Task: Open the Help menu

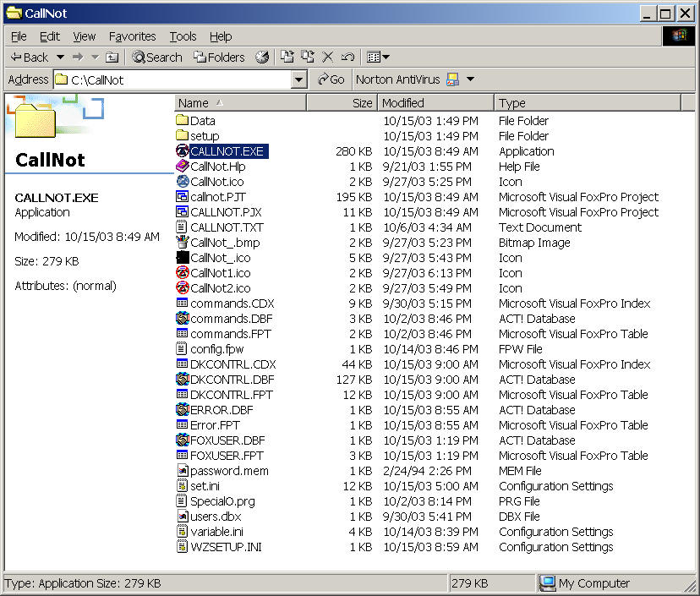Action: 221,36
